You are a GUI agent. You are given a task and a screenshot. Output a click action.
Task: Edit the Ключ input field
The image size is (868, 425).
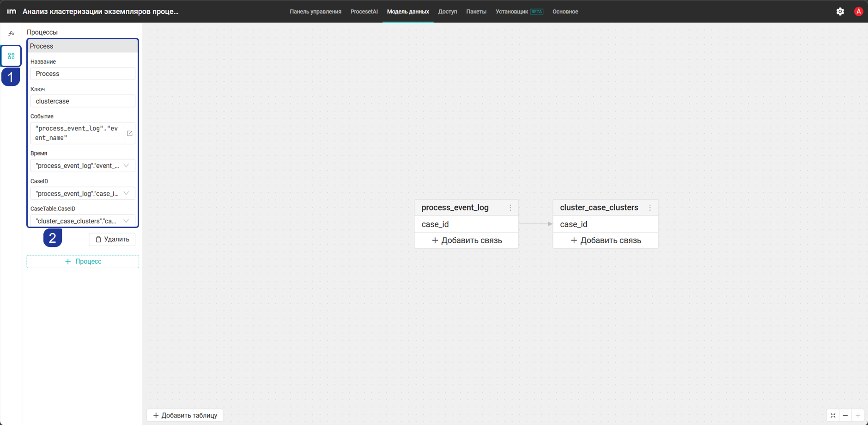coord(83,101)
